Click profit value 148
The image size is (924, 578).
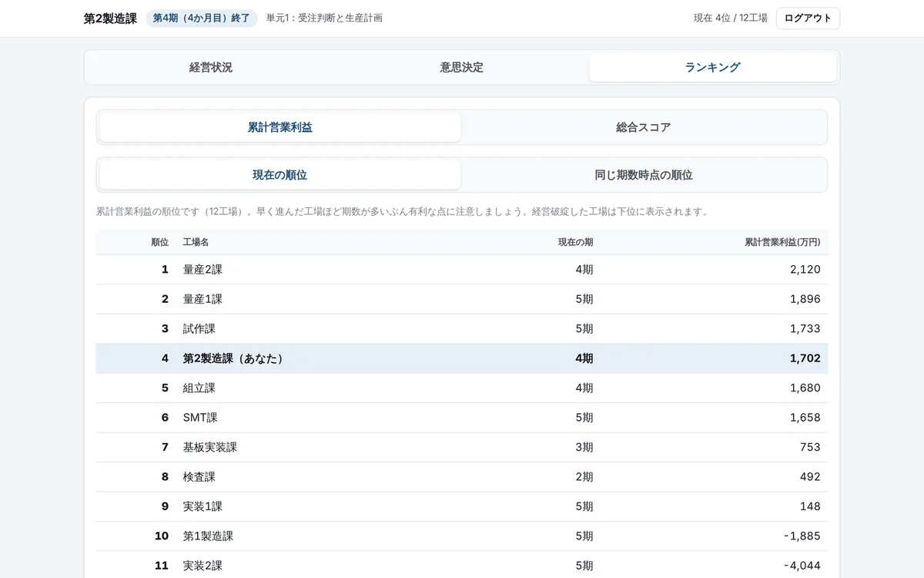(x=810, y=506)
